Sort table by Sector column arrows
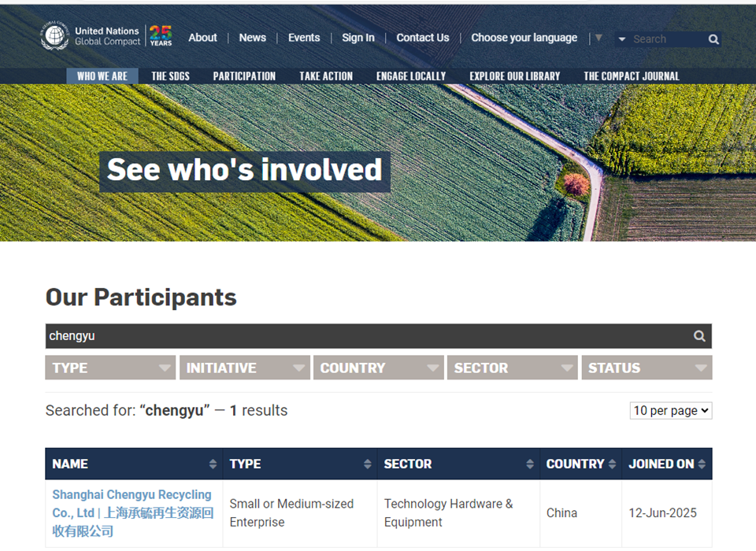 tap(530, 464)
